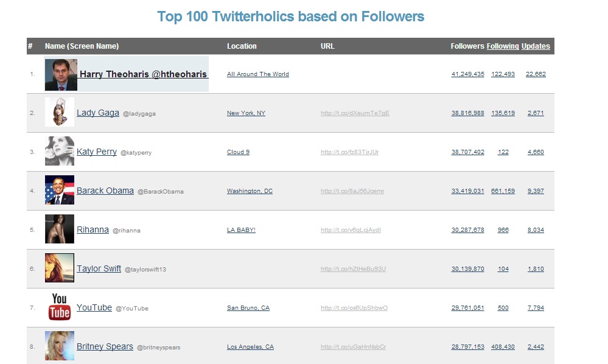This screenshot has height=364, width=608.
Task: Click the YouTube logo icon
Action: [60, 307]
